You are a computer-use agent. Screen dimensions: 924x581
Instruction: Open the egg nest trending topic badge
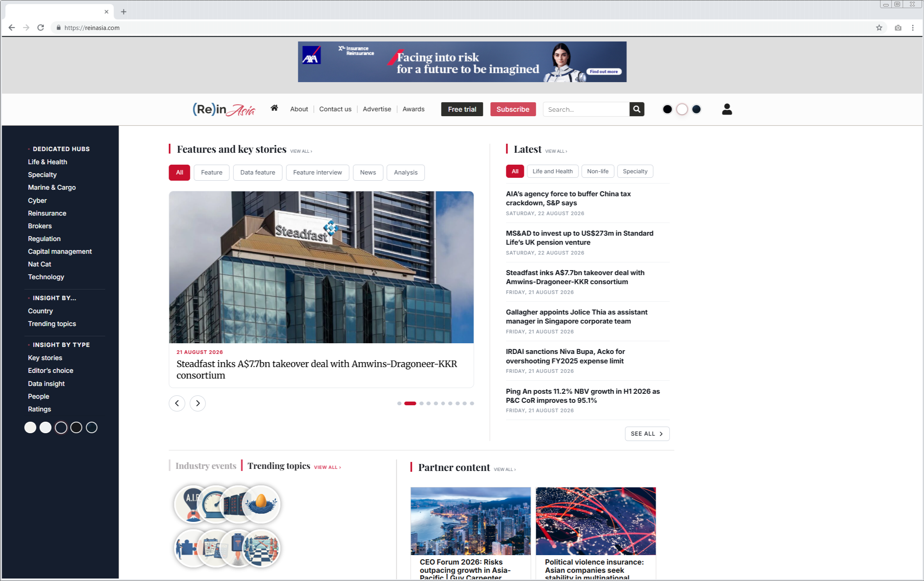point(261,504)
